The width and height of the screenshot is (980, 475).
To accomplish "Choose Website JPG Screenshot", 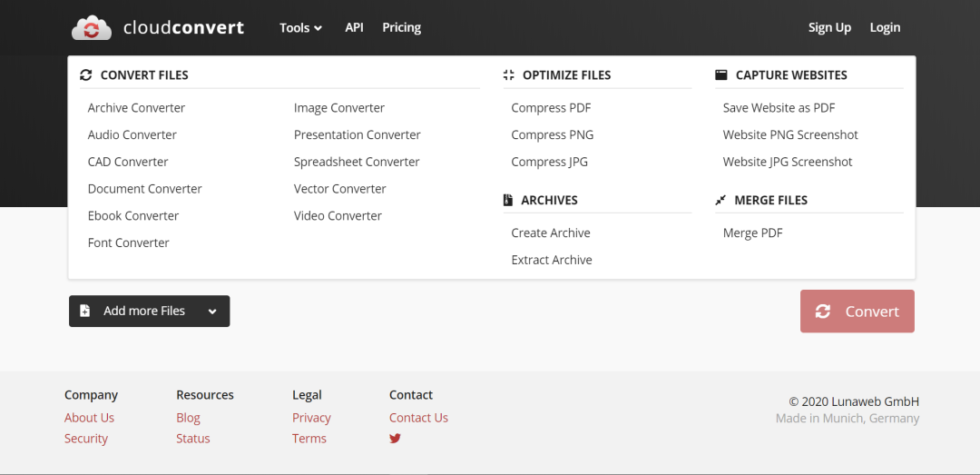I will tap(788, 162).
